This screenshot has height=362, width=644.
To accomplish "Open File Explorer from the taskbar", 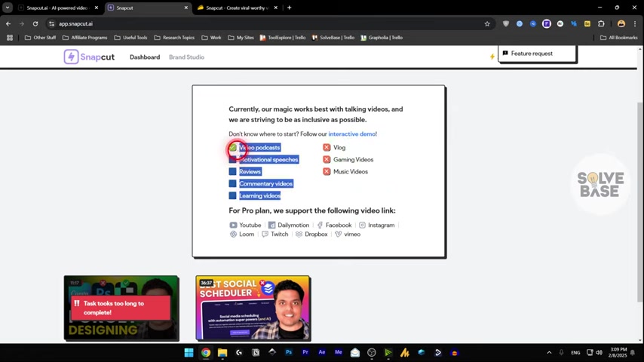I will click(222, 352).
